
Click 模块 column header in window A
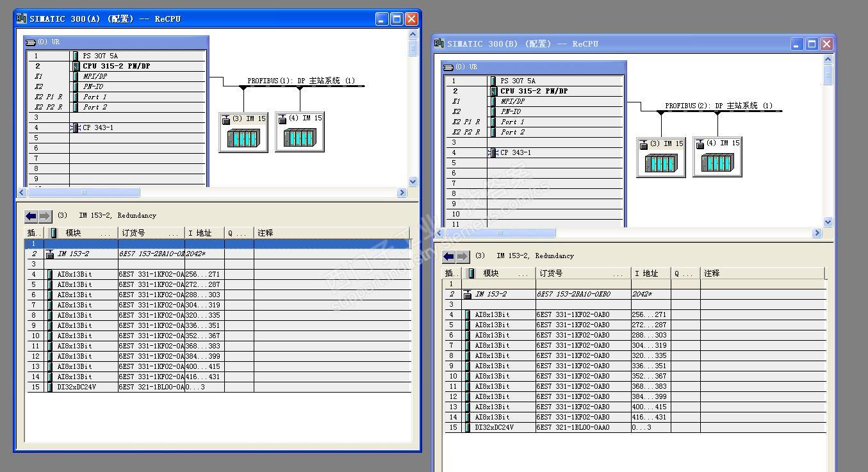[81, 233]
